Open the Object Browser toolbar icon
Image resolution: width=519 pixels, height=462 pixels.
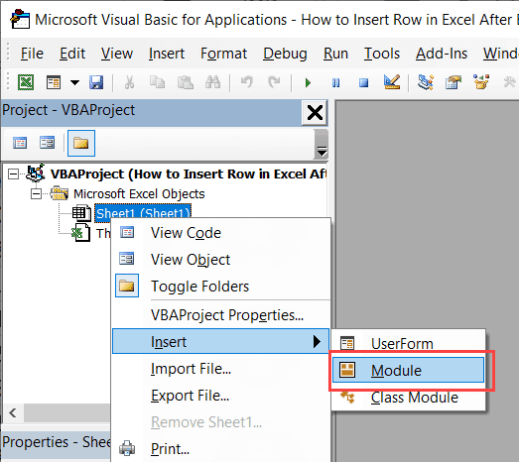click(x=481, y=82)
